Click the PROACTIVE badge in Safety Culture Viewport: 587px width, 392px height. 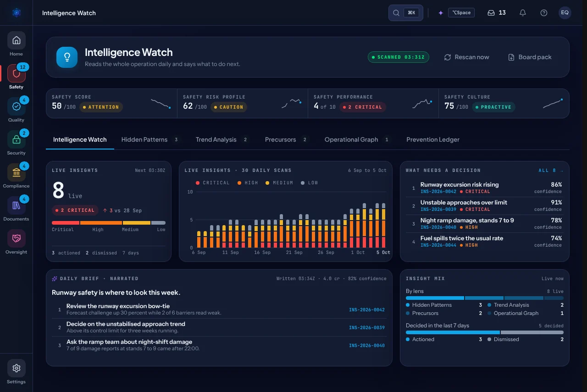[x=493, y=107]
